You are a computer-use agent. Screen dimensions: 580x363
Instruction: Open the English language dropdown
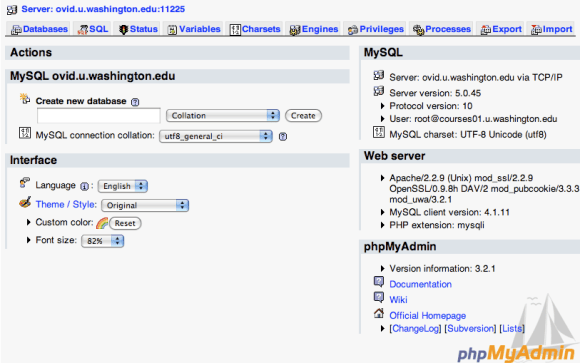(x=123, y=186)
